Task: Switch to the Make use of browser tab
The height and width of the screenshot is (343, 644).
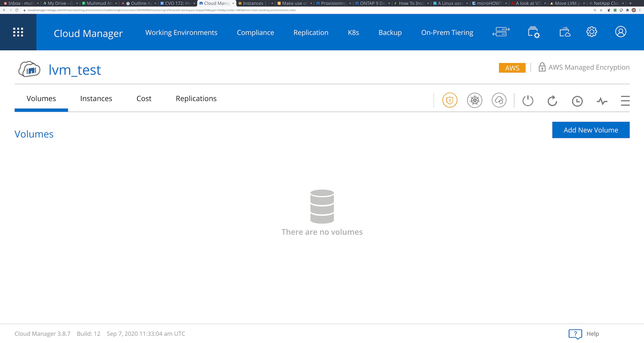Action: [x=295, y=3]
